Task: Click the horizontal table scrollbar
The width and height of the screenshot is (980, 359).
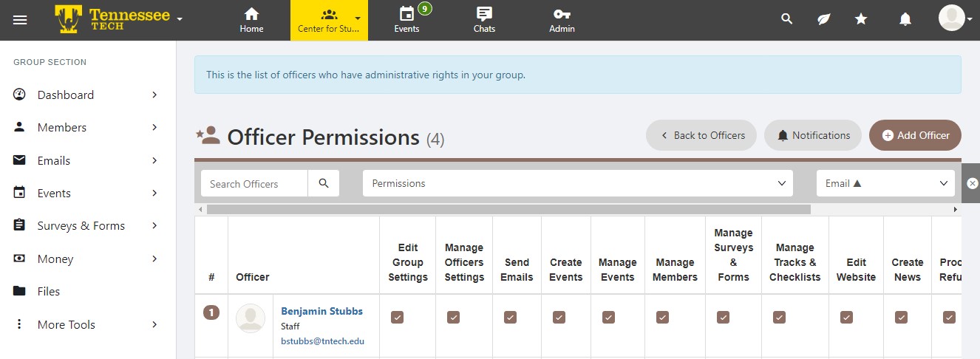Action: pyautogui.click(x=508, y=210)
